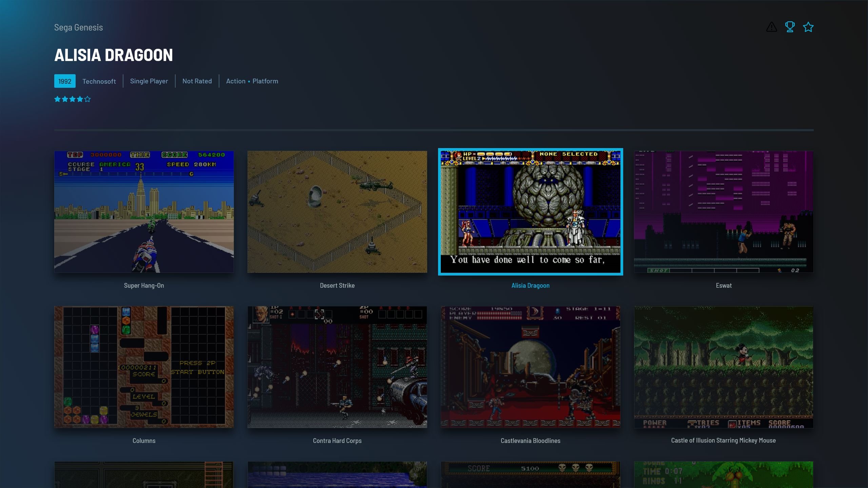Viewport: 868px width, 488px height.
Task: Click Castle of Illusion Starring Mickey Mouse text
Action: pos(724,440)
